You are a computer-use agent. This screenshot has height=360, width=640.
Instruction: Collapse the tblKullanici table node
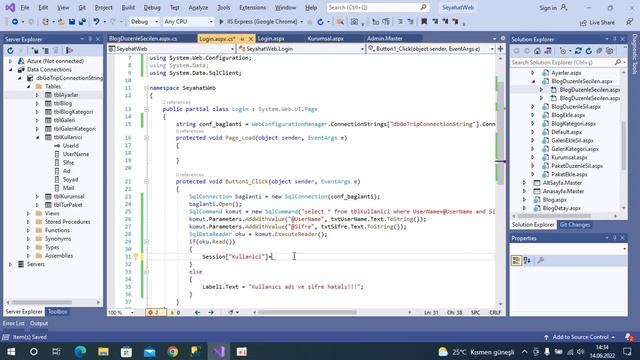coord(37,138)
